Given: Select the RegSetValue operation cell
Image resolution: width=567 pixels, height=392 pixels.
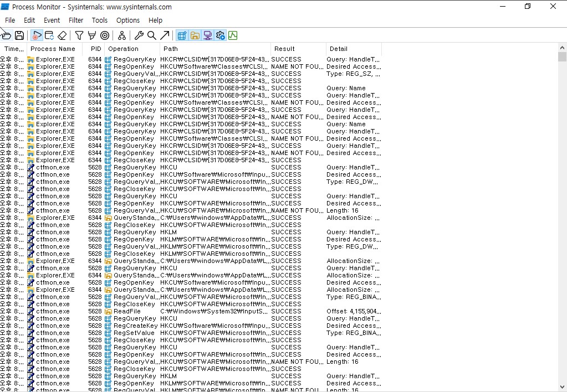Looking at the screenshot, I should click(134, 333).
